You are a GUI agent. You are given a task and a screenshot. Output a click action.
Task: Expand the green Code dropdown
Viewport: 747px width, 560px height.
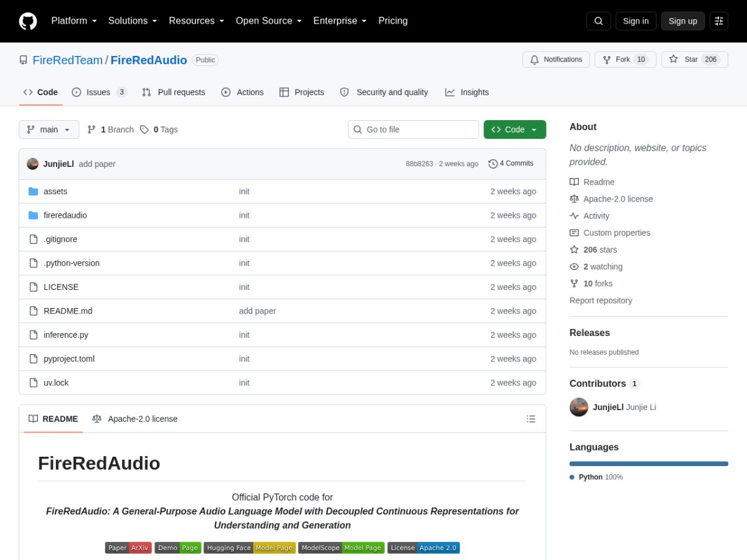coord(515,129)
